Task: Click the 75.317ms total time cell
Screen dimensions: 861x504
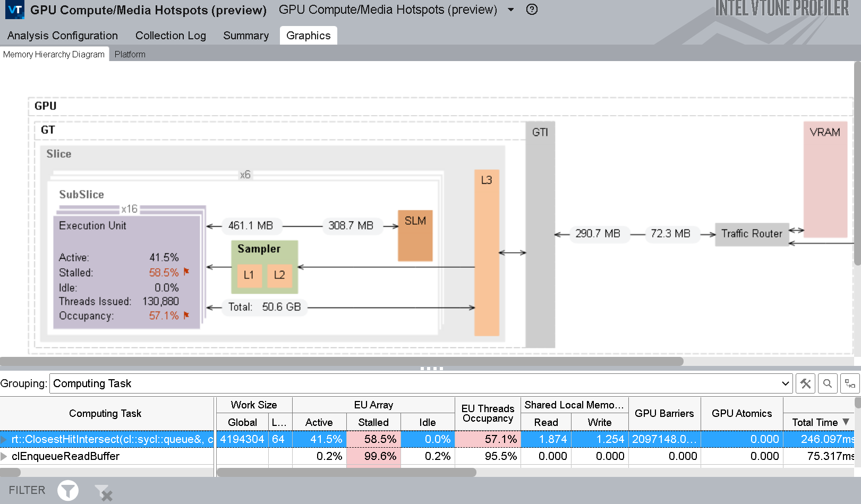Action: pos(819,456)
